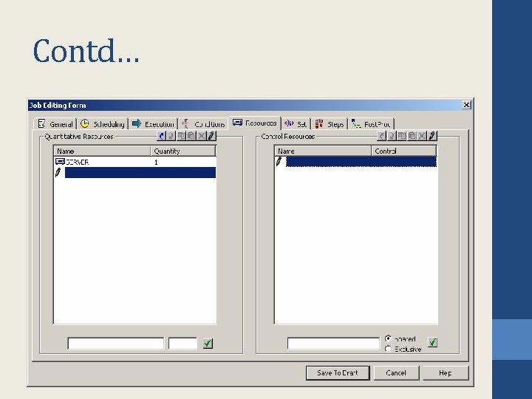Click the paste icon in Quantitative Resources toolbar
The height and width of the screenshot is (399, 532).
pos(191,136)
